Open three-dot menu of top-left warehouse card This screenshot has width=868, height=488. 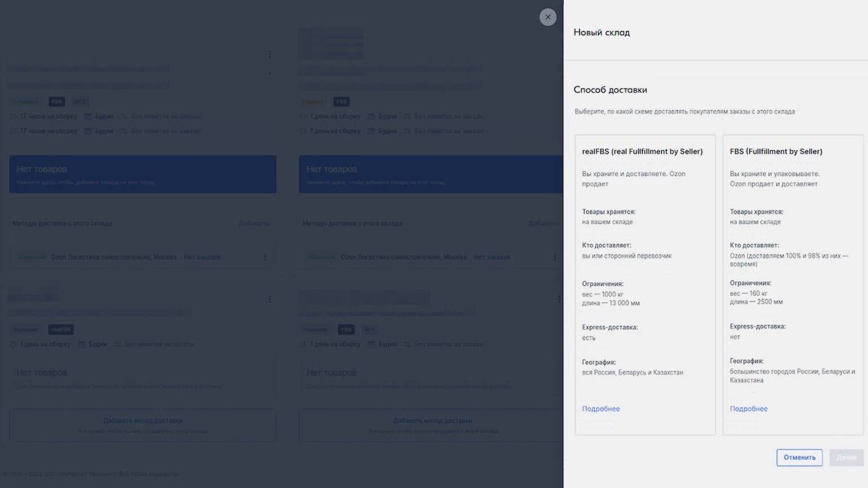pyautogui.click(x=269, y=55)
